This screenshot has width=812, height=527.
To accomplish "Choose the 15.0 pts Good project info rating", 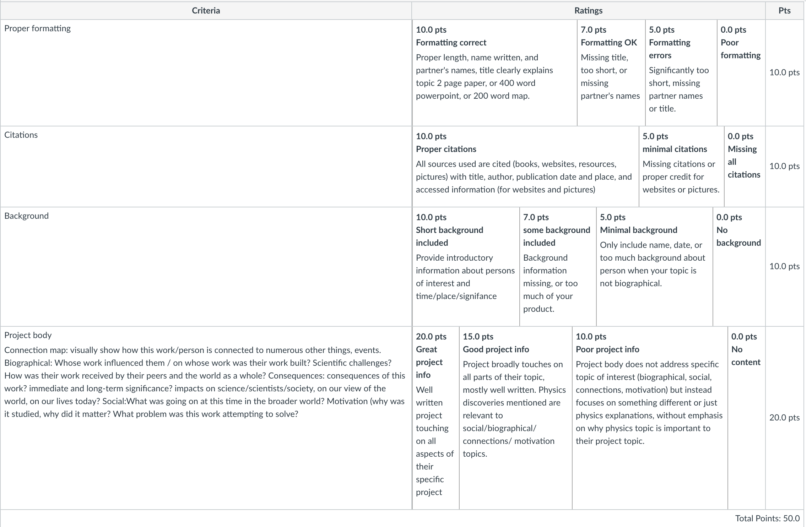I will click(x=516, y=418).
